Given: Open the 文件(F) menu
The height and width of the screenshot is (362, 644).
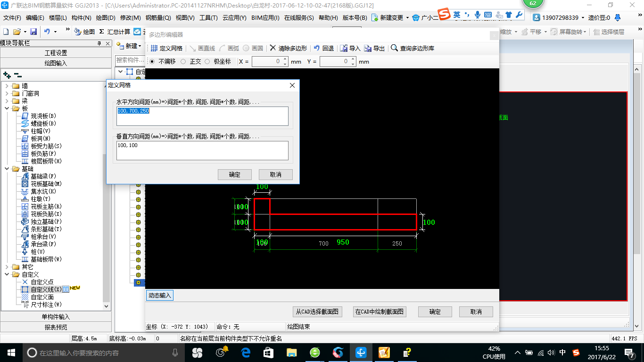Looking at the screenshot, I should pos(12,18).
